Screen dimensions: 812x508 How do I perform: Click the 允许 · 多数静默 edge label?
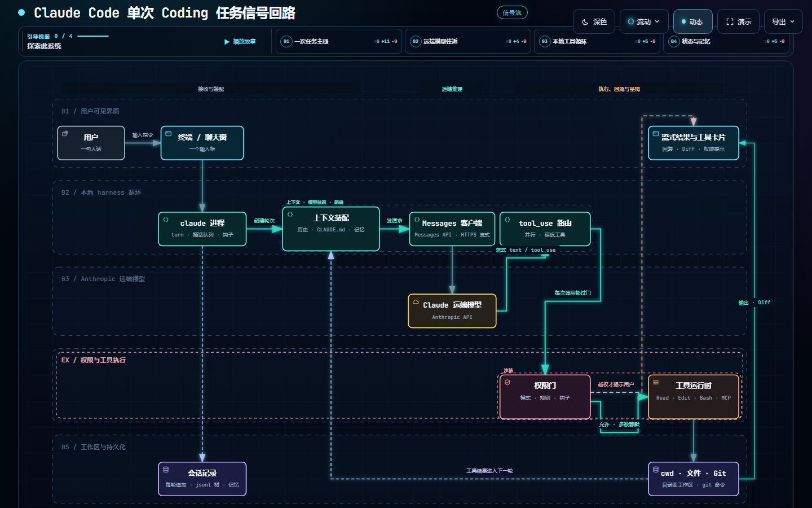tap(619, 424)
